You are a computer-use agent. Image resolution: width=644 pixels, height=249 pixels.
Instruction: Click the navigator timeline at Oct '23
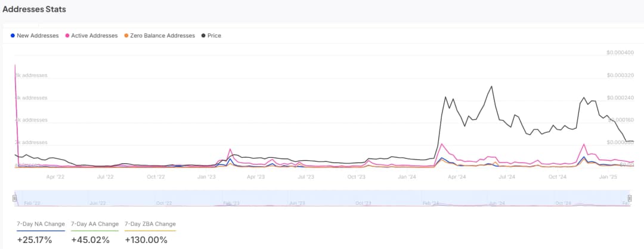pyautogui.click(x=363, y=203)
